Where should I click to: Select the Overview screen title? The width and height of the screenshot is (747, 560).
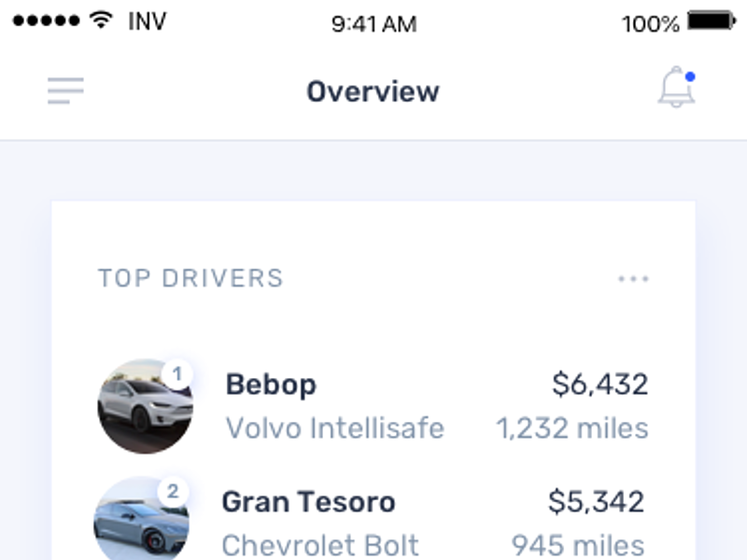point(373,91)
